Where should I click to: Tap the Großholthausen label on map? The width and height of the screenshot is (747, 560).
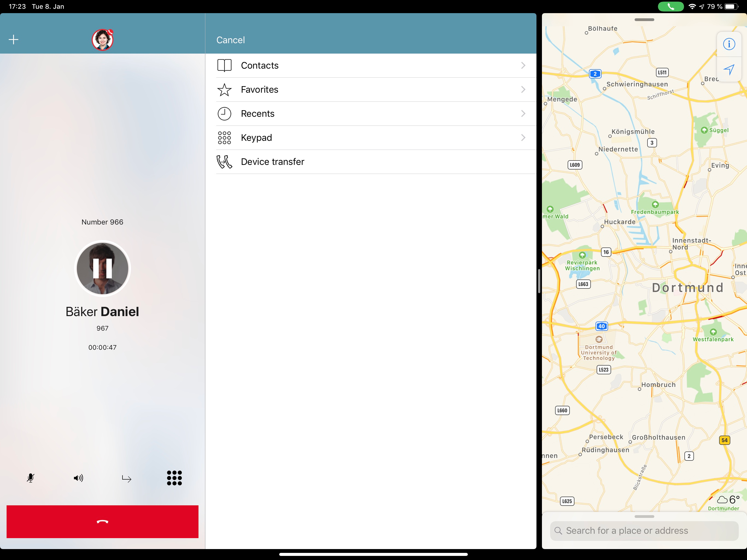point(658,437)
